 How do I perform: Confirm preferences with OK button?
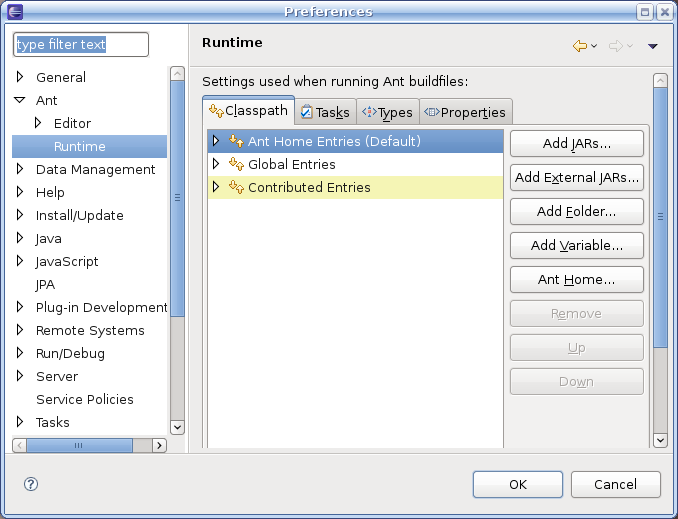pyautogui.click(x=518, y=484)
